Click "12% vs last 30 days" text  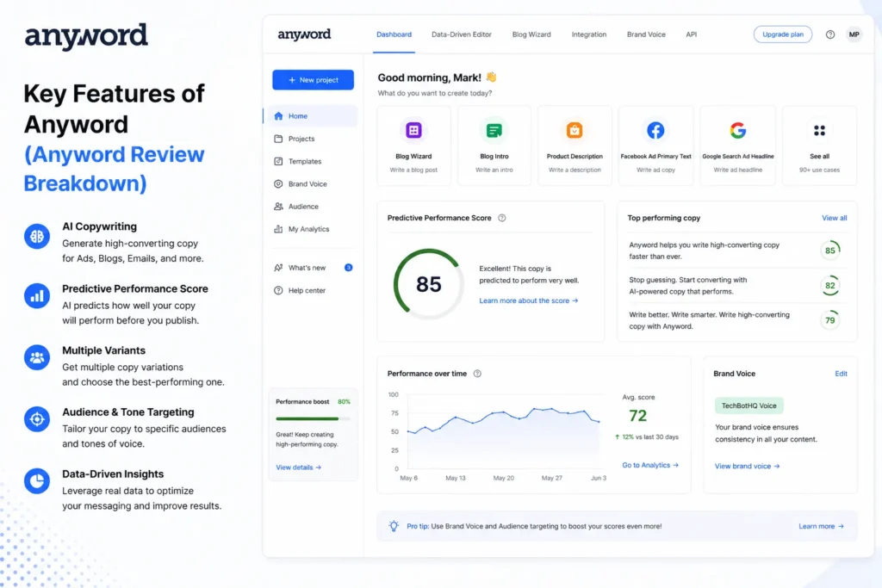(649, 436)
